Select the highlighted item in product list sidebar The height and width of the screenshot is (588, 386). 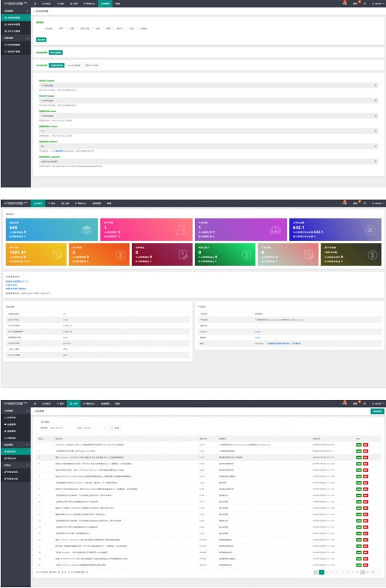tap(15, 452)
